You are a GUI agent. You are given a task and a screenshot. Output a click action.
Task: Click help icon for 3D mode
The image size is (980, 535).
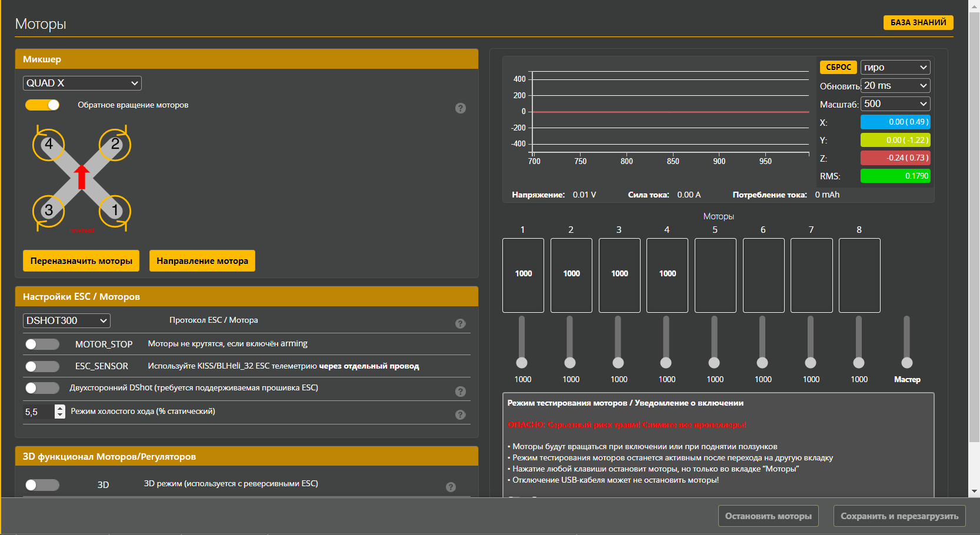coord(451,487)
